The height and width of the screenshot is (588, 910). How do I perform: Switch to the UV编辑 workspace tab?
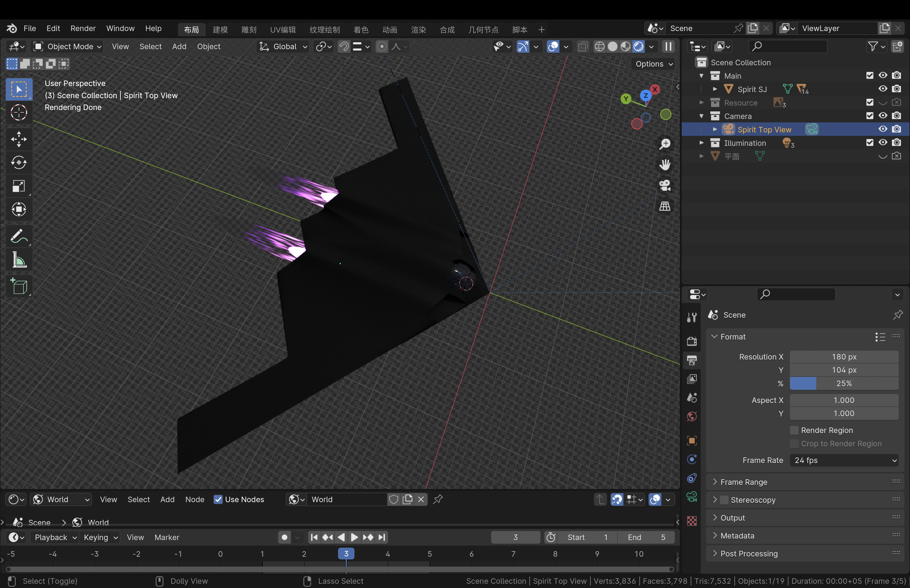(x=283, y=30)
